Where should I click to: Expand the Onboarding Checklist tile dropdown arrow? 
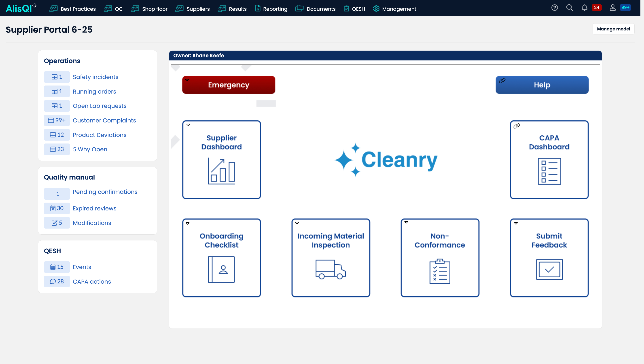click(188, 223)
